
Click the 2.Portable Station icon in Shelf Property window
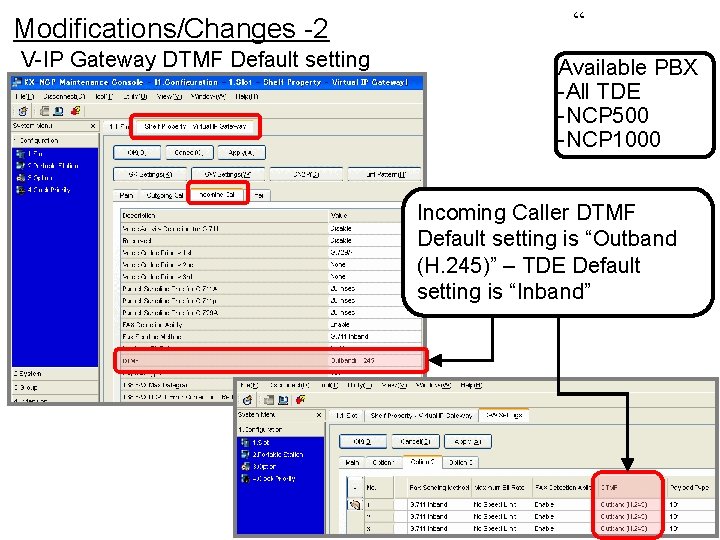click(x=20, y=166)
